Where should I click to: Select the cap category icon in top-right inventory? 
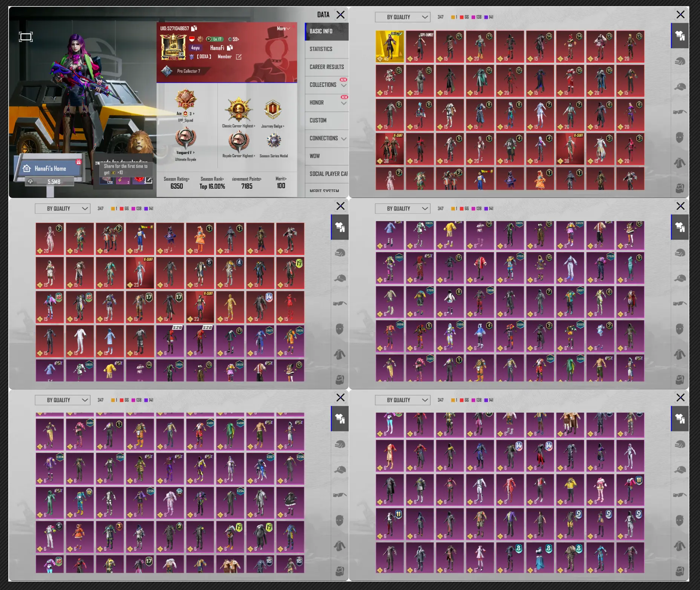pos(680,87)
